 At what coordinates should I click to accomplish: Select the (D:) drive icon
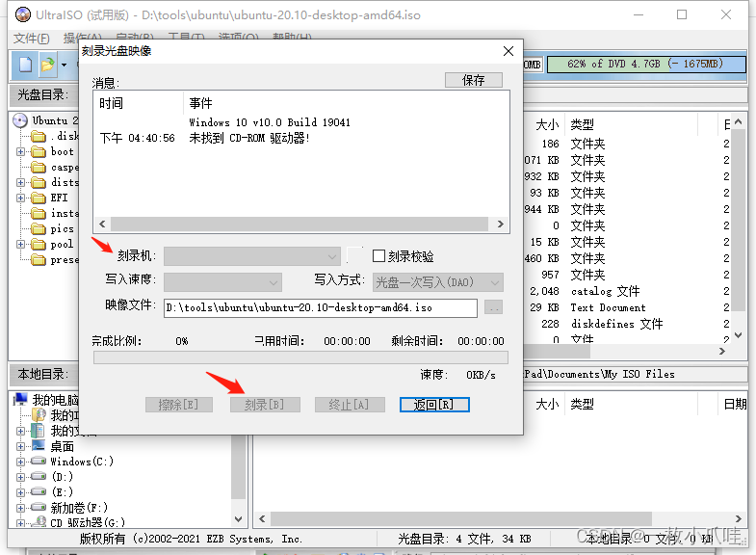[x=39, y=477]
